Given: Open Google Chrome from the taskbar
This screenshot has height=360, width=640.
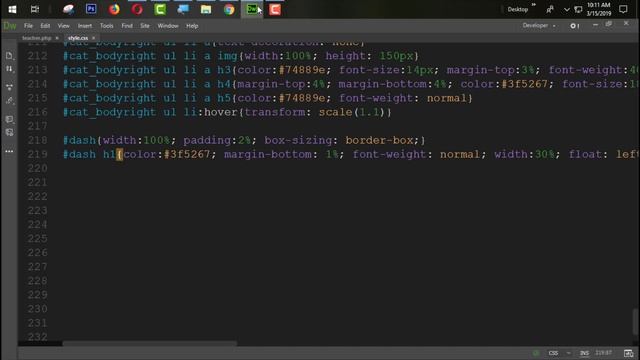Looking at the screenshot, I should (229, 9).
